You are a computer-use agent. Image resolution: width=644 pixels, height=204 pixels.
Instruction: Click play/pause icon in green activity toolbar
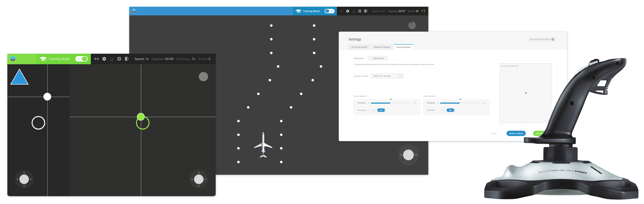pos(97,59)
